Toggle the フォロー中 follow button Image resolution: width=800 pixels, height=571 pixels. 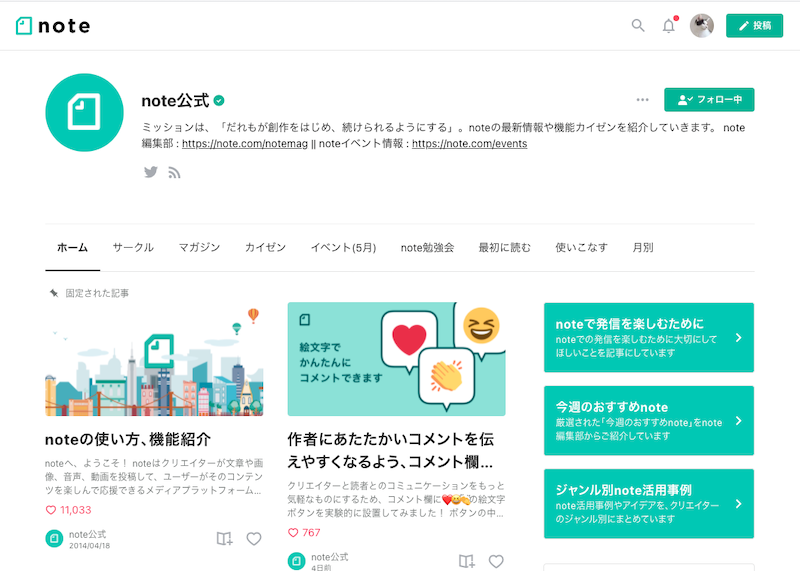click(709, 100)
